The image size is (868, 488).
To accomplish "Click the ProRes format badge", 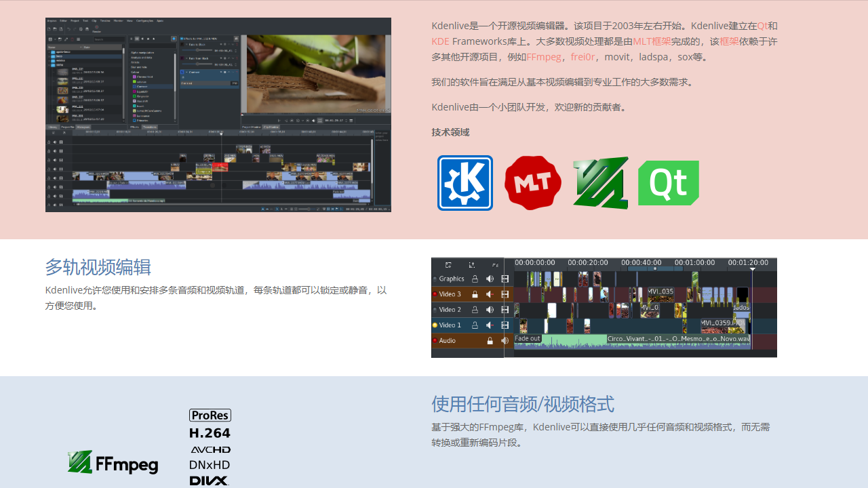I will tap(210, 415).
